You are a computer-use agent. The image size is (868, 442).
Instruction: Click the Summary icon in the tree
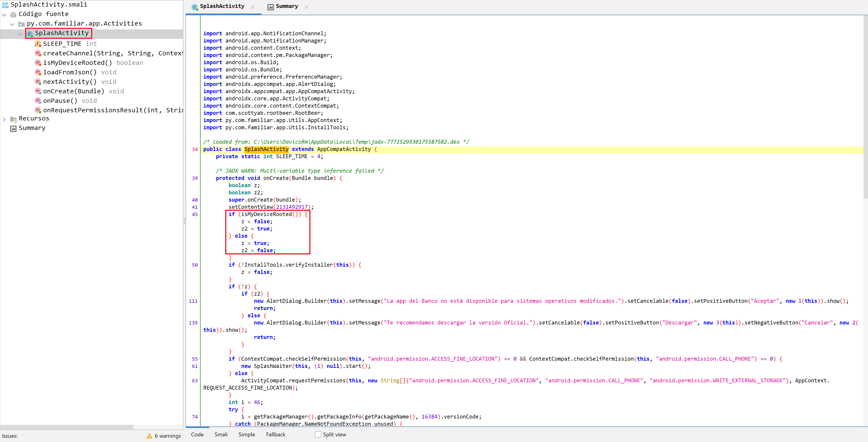click(x=14, y=128)
